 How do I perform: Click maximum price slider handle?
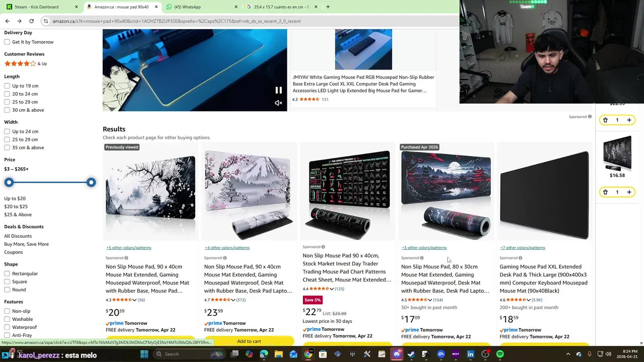click(91, 183)
